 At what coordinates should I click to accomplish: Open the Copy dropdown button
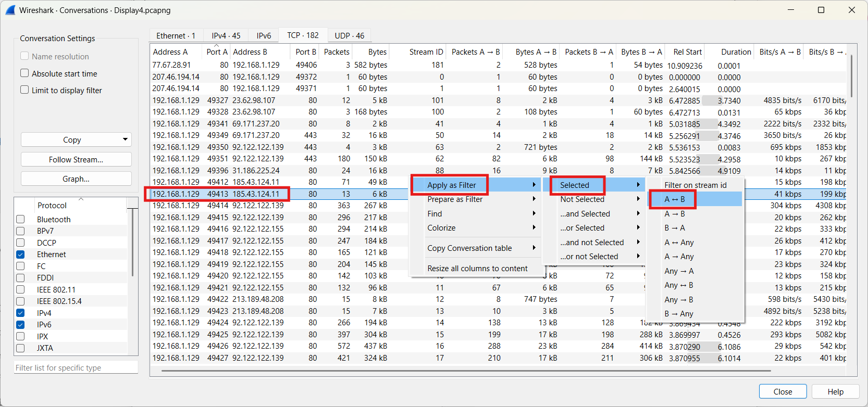point(76,139)
